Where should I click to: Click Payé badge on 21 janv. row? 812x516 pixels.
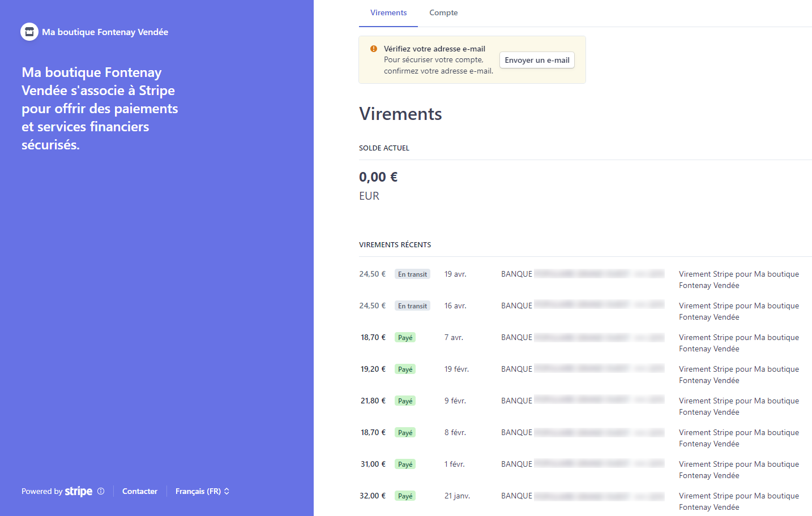[405, 496]
